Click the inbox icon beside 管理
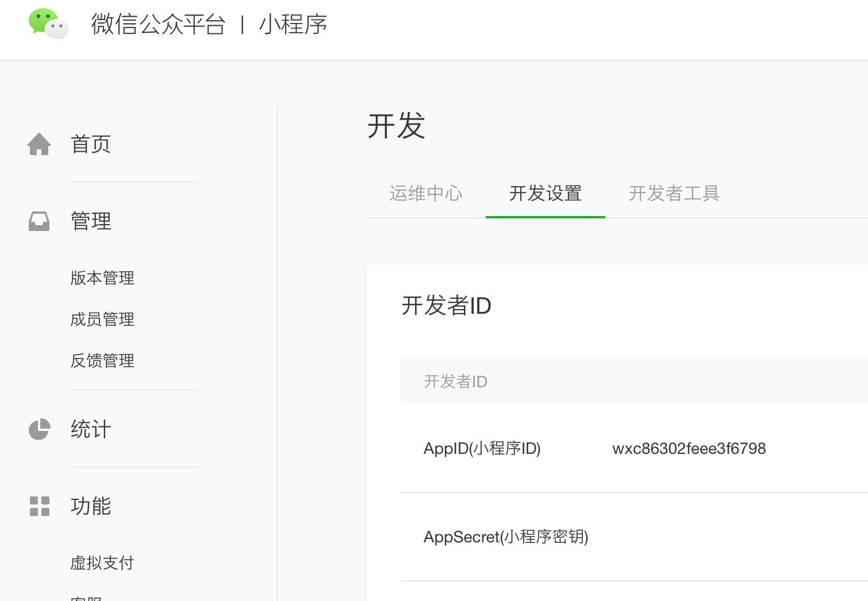 (39, 221)
